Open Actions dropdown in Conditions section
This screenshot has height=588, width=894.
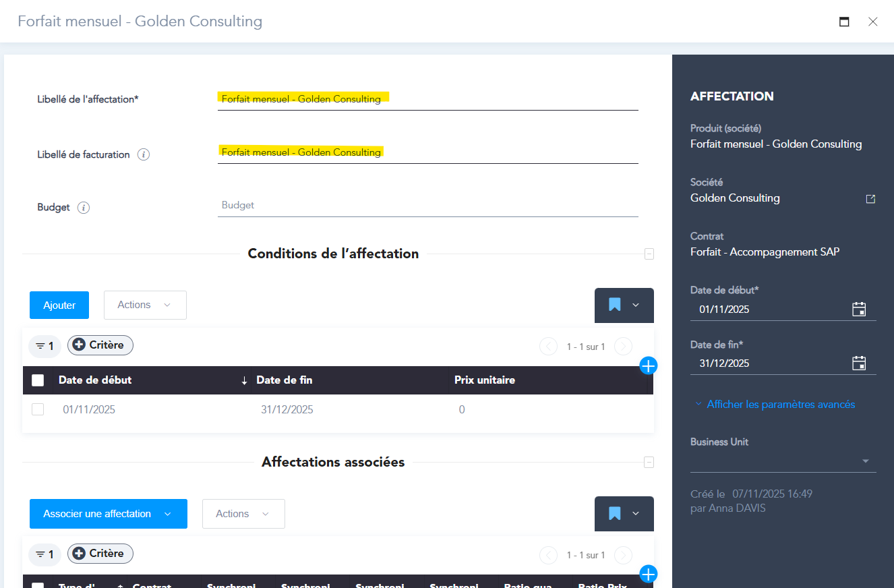pyautogui.click(x=145, y=305)
